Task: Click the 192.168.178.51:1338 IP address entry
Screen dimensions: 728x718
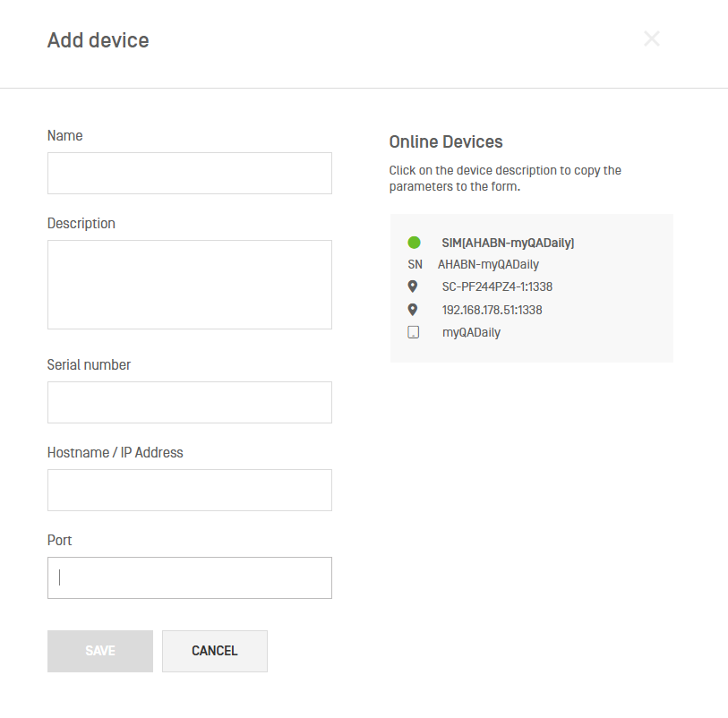Action: click(x=492, y=310)
